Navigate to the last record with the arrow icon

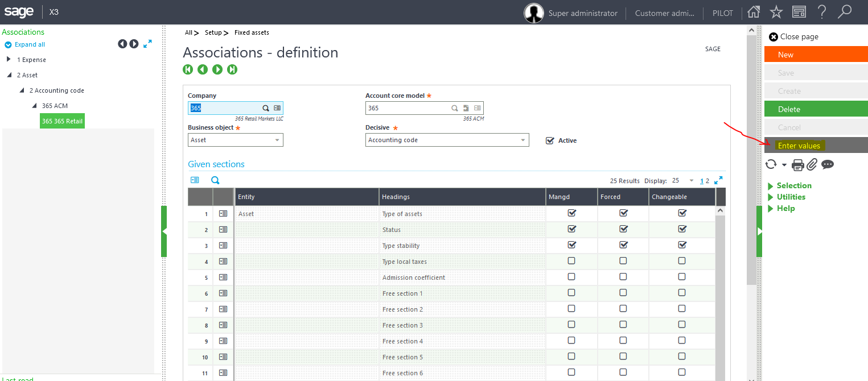tap(232, 69)
